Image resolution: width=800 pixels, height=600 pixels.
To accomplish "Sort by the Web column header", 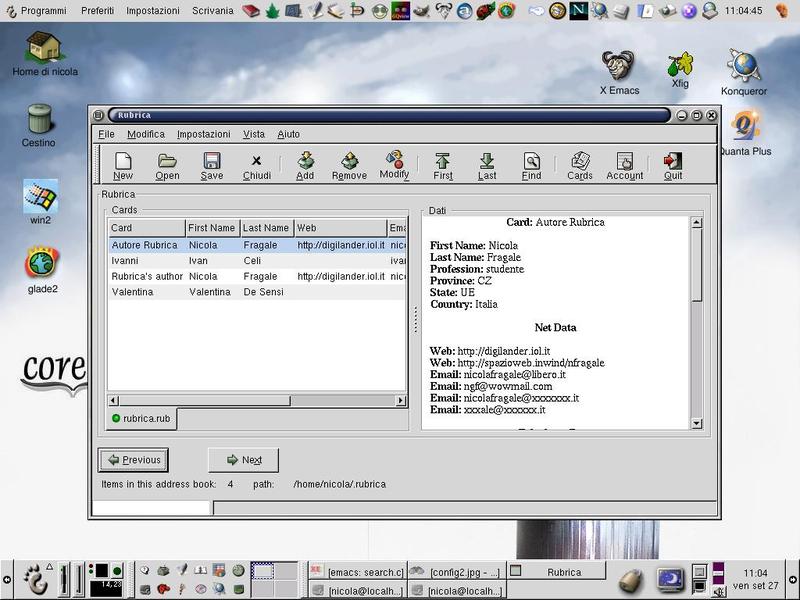I will coord(340,228).
